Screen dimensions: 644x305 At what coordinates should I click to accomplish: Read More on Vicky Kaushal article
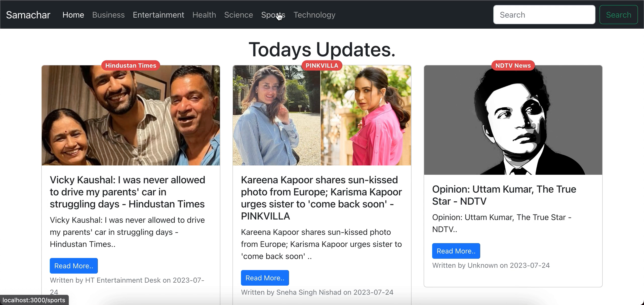click(74, 266)
